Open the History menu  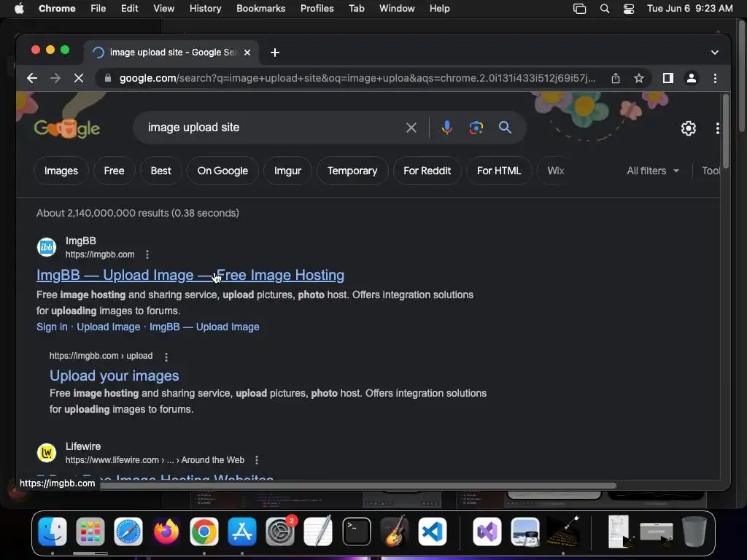click(205, 9)
